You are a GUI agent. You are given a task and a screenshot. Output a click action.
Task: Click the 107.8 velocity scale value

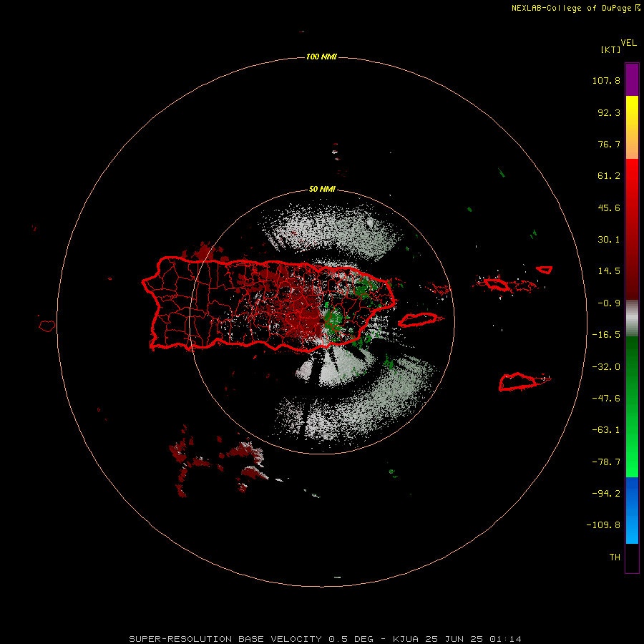click(x=606, y=80)
